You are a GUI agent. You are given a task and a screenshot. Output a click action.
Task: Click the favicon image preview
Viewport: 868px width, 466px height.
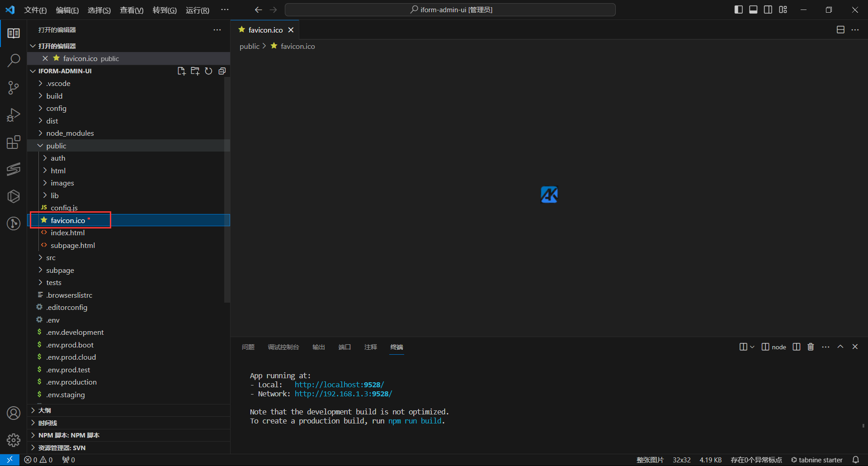549,195
